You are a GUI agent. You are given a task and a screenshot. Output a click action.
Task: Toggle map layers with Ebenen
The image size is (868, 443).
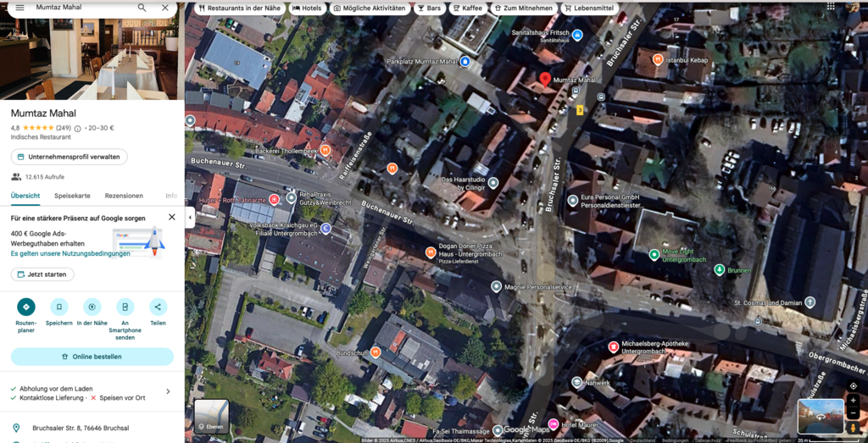(x=211, y=416)
